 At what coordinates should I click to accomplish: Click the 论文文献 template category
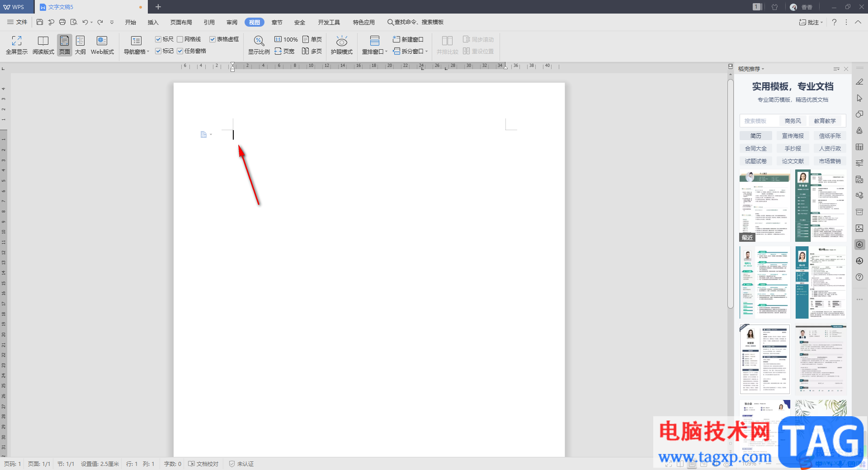point(793,161)
